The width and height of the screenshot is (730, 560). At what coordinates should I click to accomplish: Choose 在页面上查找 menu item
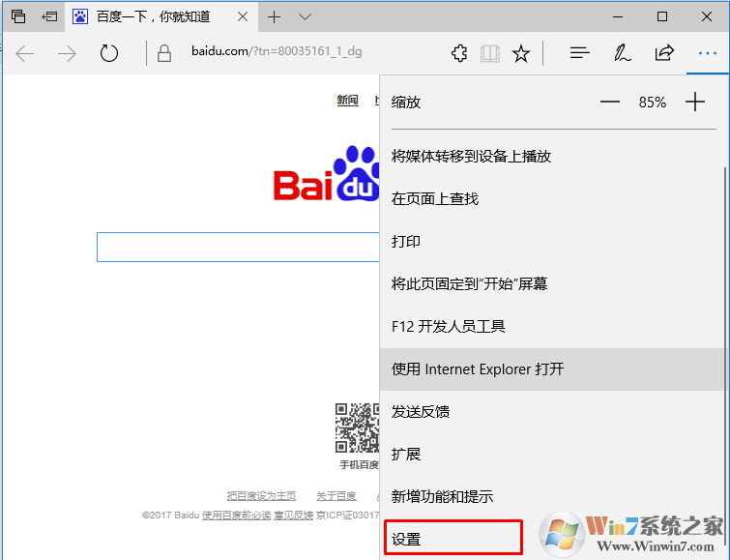pos(552,199)
